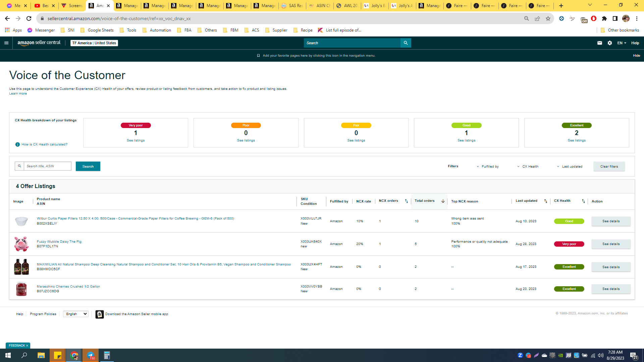Viewport: 644px width, 362px height.
Task: Open the TF America United States account switcher
Action: (94, 43)
